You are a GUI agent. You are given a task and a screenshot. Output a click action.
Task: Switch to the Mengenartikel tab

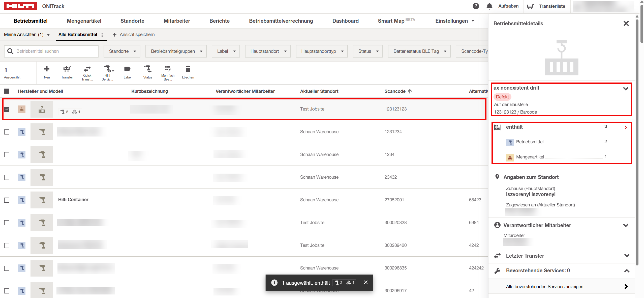coord(84,21)
